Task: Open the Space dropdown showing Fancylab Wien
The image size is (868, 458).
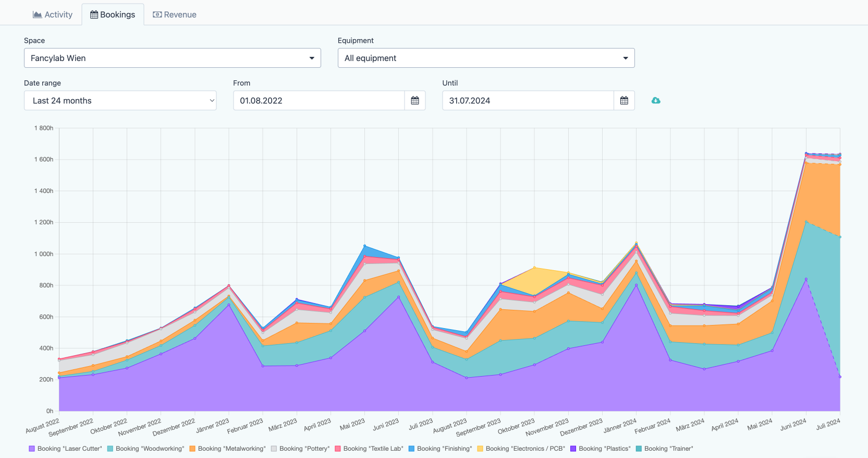Action: (x=173, y=58)
